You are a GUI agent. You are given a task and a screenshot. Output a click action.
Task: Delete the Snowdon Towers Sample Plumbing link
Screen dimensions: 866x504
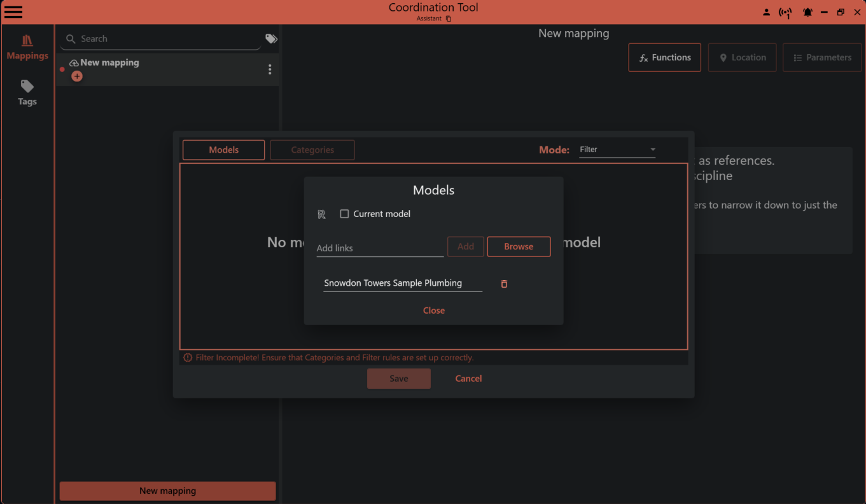(x=503, y=284)
